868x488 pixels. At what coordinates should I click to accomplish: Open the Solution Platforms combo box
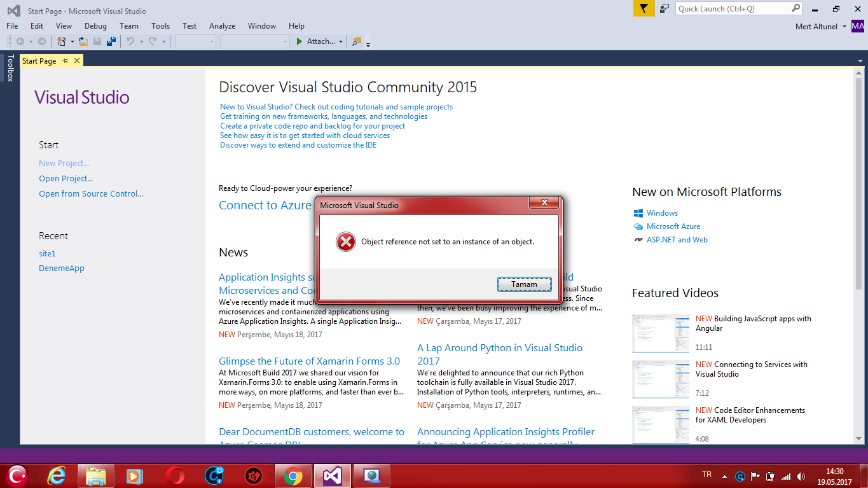click(255, 41)
